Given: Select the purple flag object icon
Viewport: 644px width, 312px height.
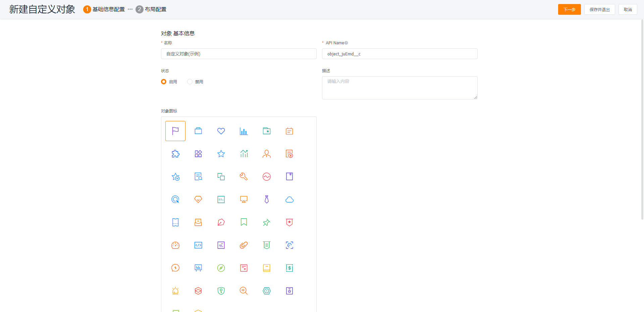Looking at the screenshot, I should pyautogui.click(x=175, y=131).
